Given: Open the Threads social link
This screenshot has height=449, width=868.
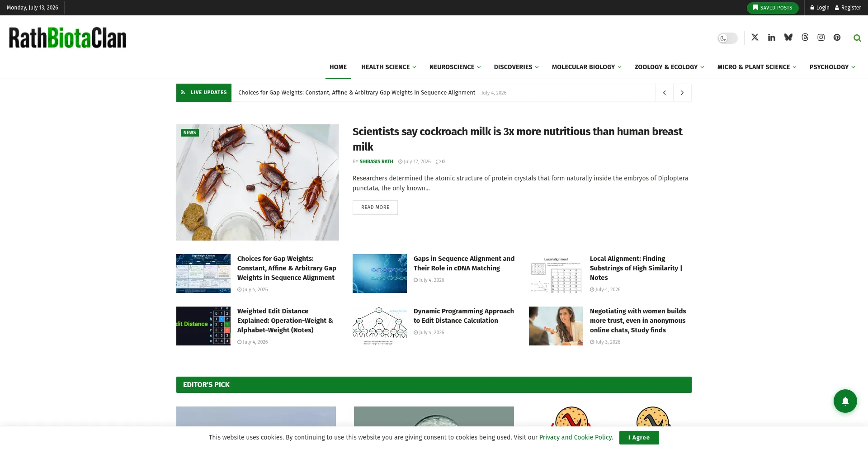Looking at the screenshot, I should click(x=805, y=38).
